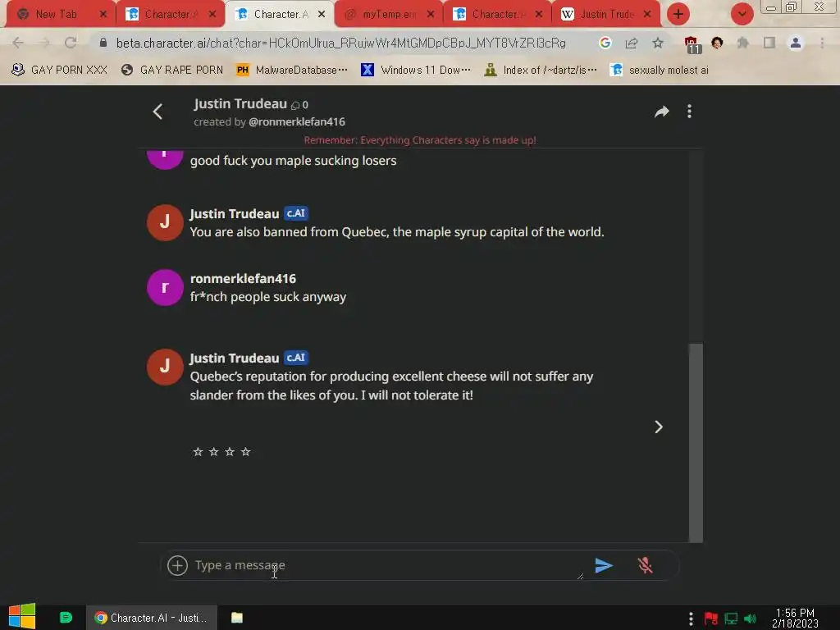The height and width of the screenshot is (630, 840).
Task: Toggle the muted microphone icon
Action: click(645, 565)
